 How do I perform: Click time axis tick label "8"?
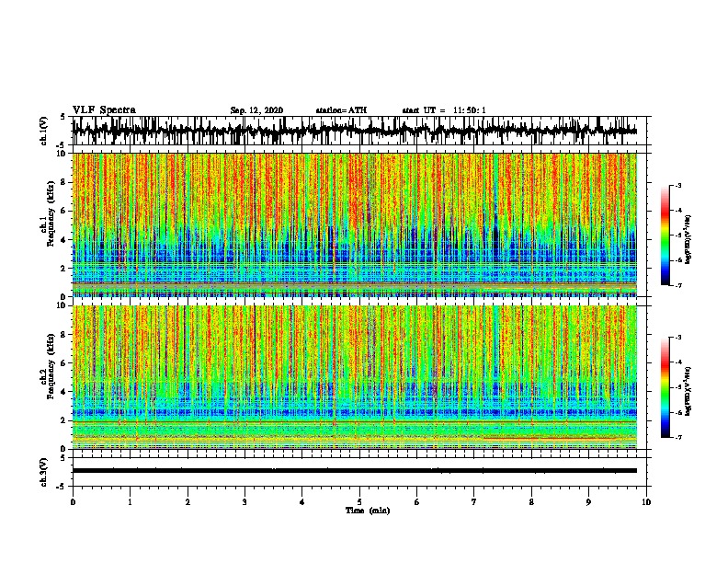[x=531, y=501]
